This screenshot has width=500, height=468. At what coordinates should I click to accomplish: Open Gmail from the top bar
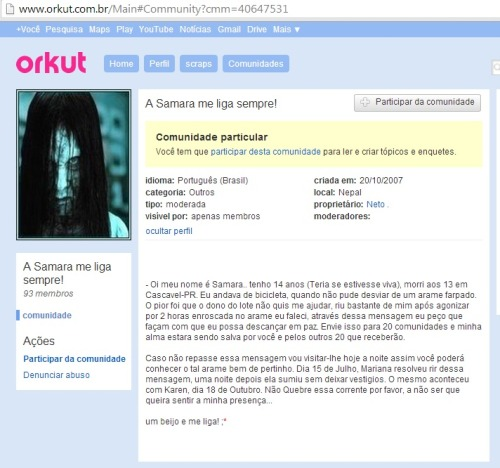[x=229, y=29]
